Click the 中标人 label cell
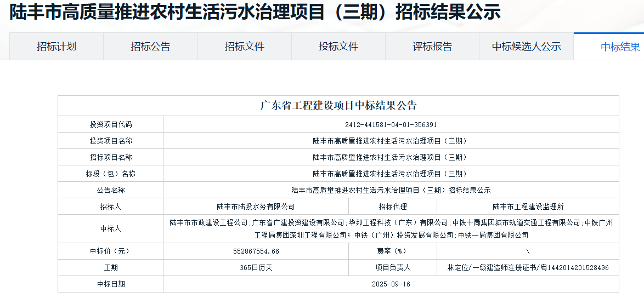Screen dimensions: 644x304 point(111,228)
